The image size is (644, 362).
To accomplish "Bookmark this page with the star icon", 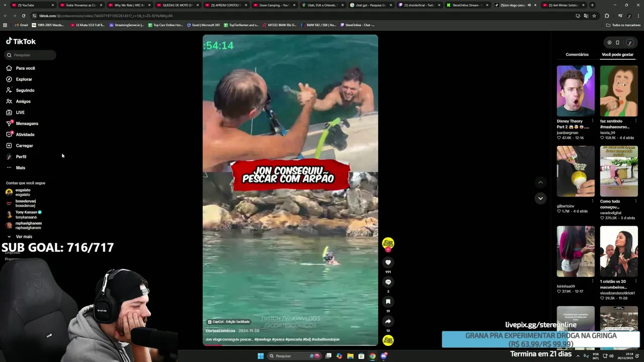I will tap(594, 16).
